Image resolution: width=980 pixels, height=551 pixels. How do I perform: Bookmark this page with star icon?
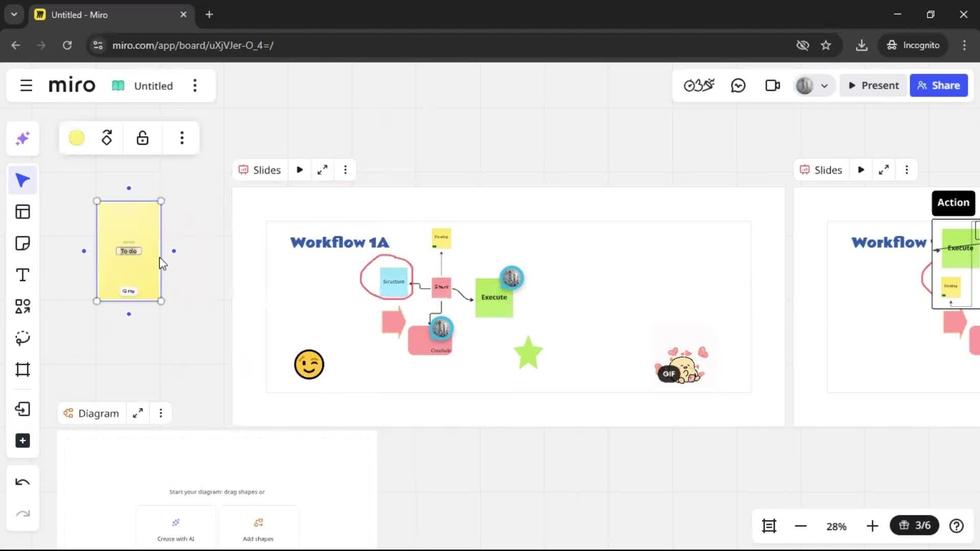coord(826,45)
